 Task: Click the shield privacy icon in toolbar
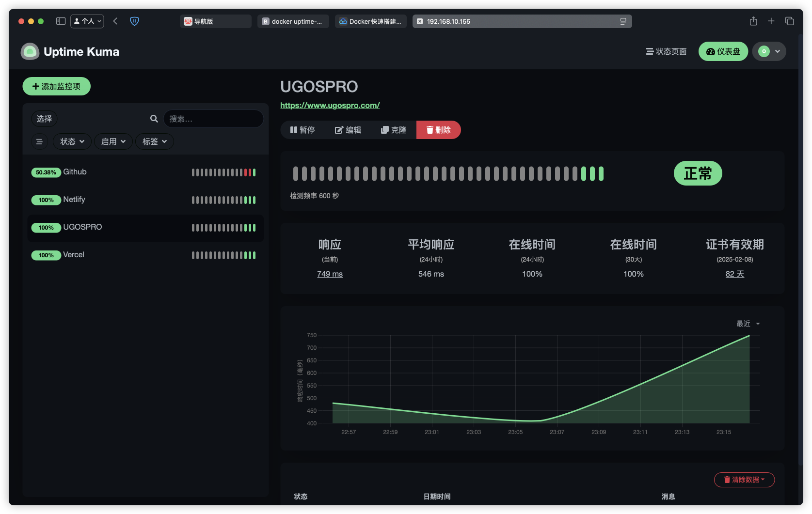[x=134, y=21]
